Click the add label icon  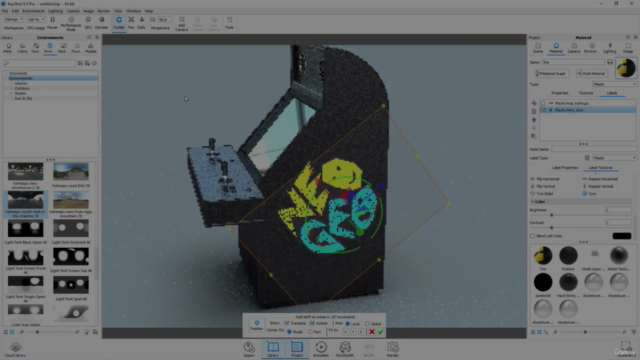pos(534,103)
